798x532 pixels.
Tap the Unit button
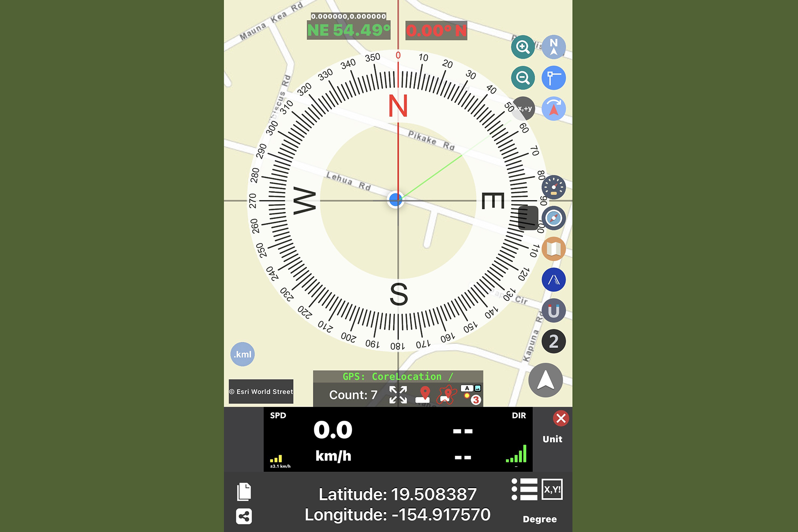552,439
